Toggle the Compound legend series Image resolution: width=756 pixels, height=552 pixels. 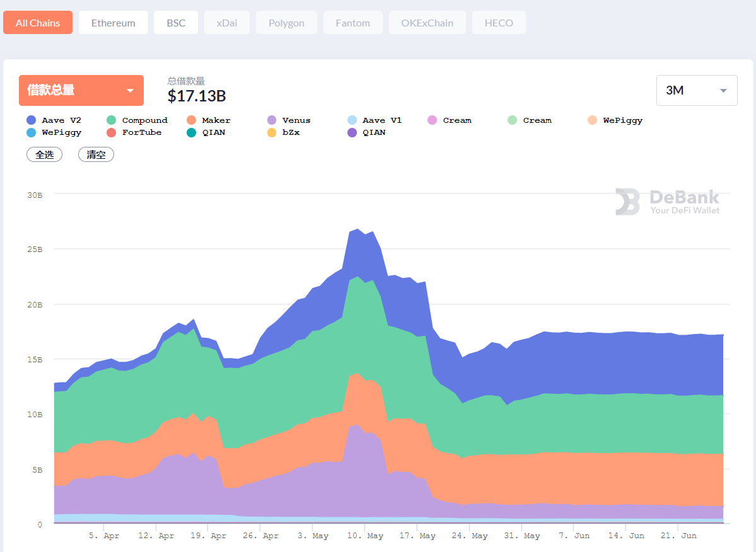tap(137, 120)
